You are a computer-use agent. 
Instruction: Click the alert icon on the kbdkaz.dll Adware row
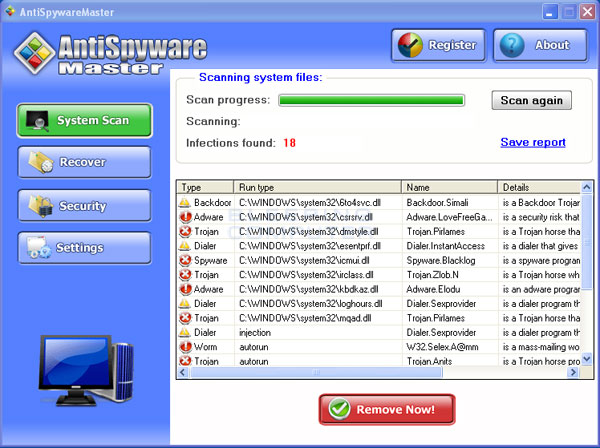pyautogui.click(x=186, y=289)
